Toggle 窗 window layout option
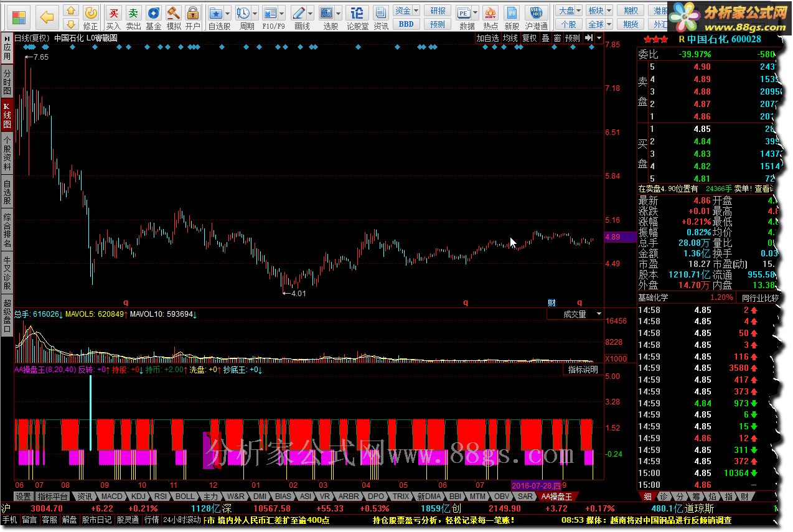793x532 pixels. (557, 38)
